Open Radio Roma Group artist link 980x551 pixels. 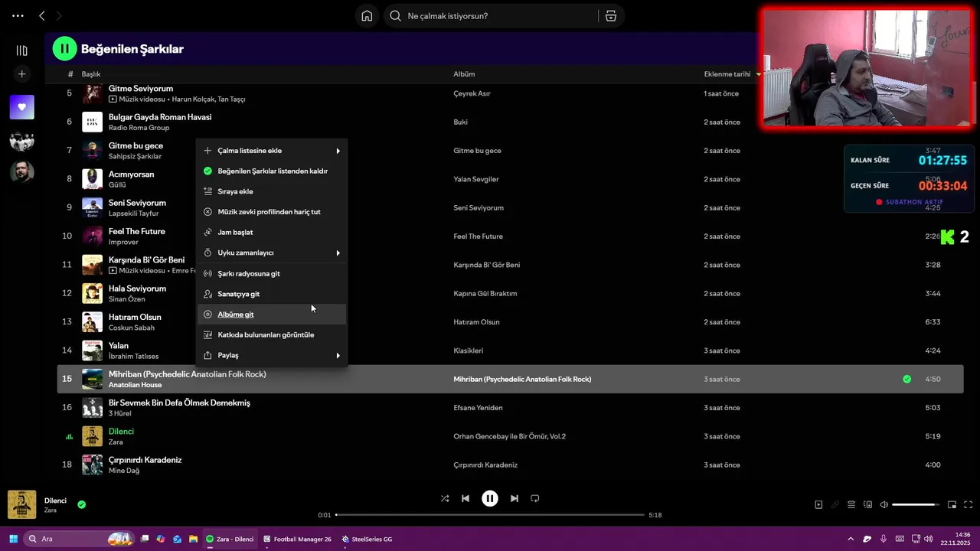click(x=139, y=128)
